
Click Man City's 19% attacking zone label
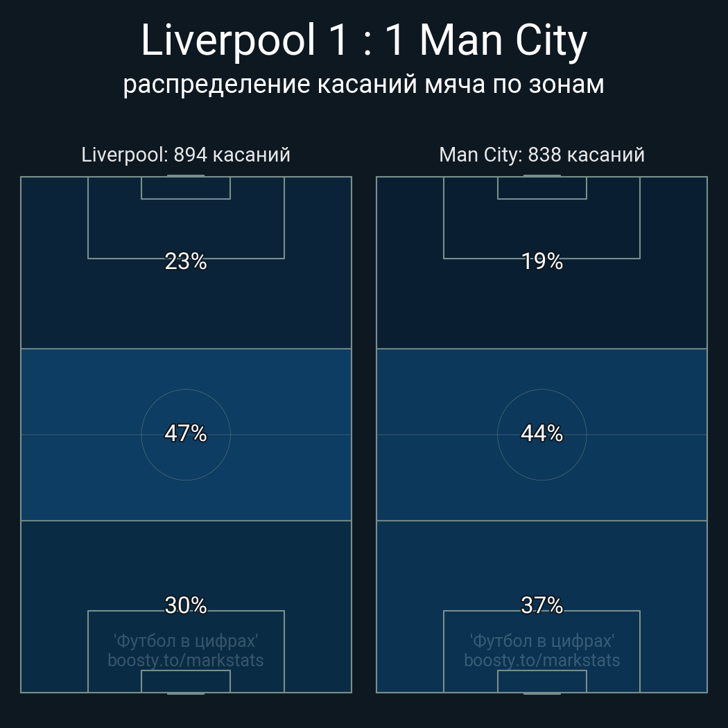[x=541, y=261]
